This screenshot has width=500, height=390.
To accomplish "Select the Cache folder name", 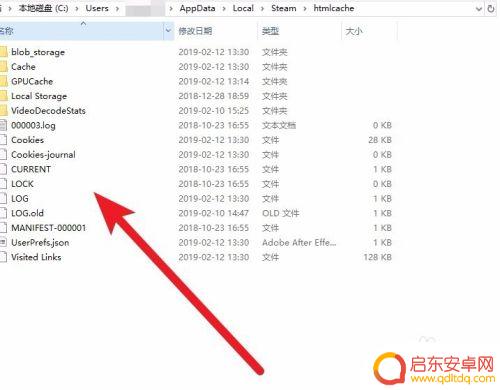I will pyautogui.click(x=23, y=67).
